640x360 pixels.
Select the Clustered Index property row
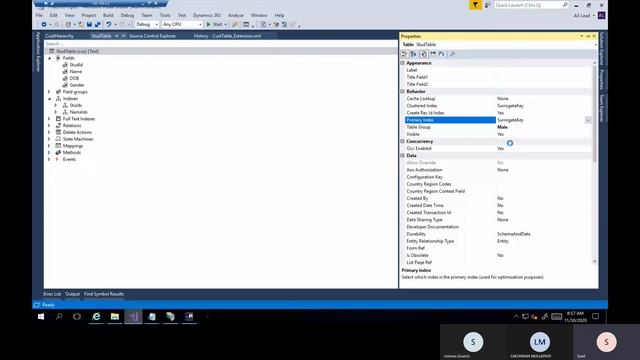coord(498,106)
